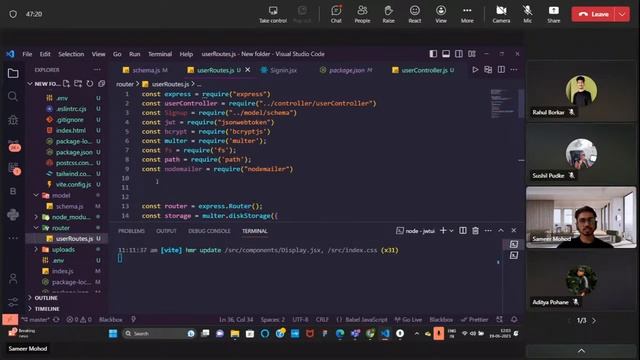Switch to DEBUG CONSOLE tab
The image size is (640, 360).
coord(209,231)
